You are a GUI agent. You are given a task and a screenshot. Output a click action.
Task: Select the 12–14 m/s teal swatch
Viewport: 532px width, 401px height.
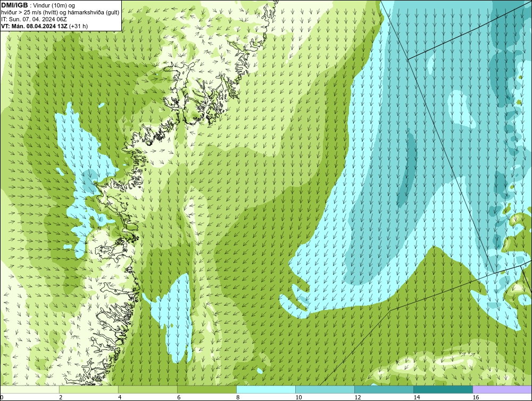pos(384,389)
